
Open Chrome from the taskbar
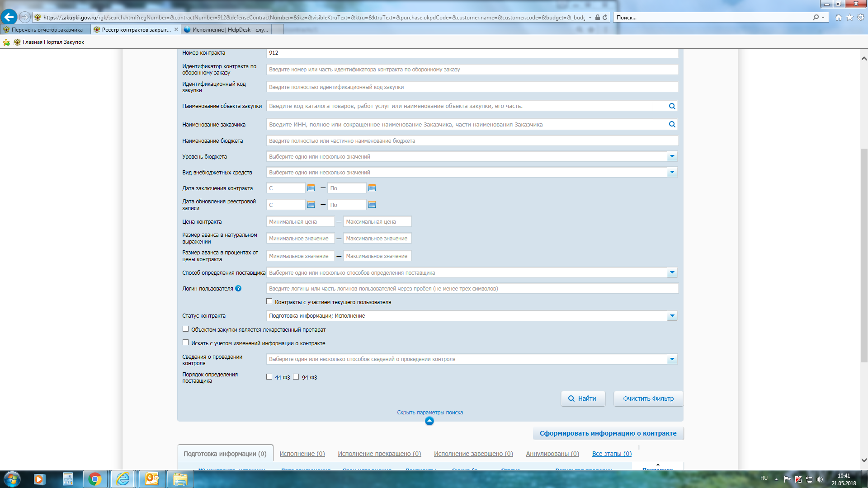tap(95, 479)
